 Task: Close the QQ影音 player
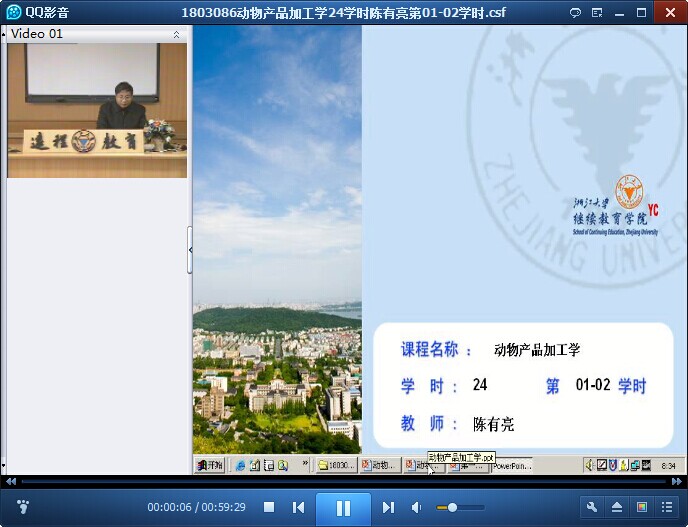[x=670, y=12]
